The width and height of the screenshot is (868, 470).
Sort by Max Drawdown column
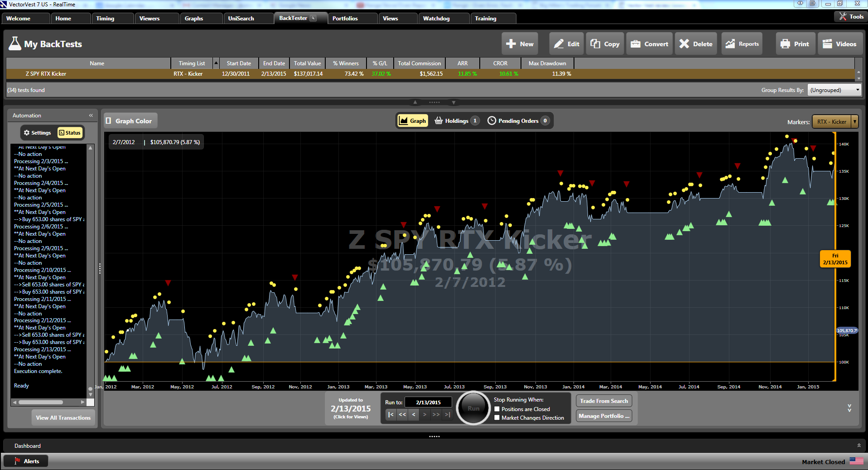(547, 63)
